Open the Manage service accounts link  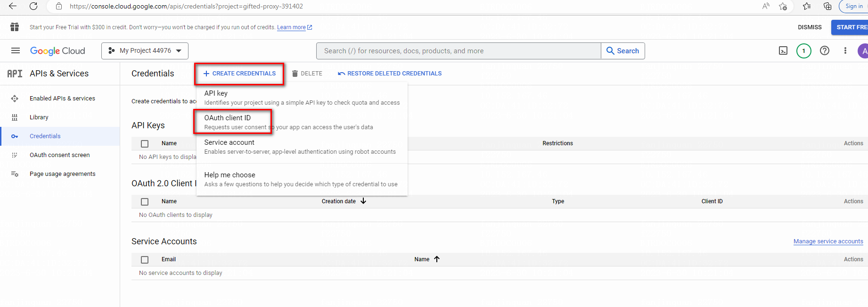(828, 241)
